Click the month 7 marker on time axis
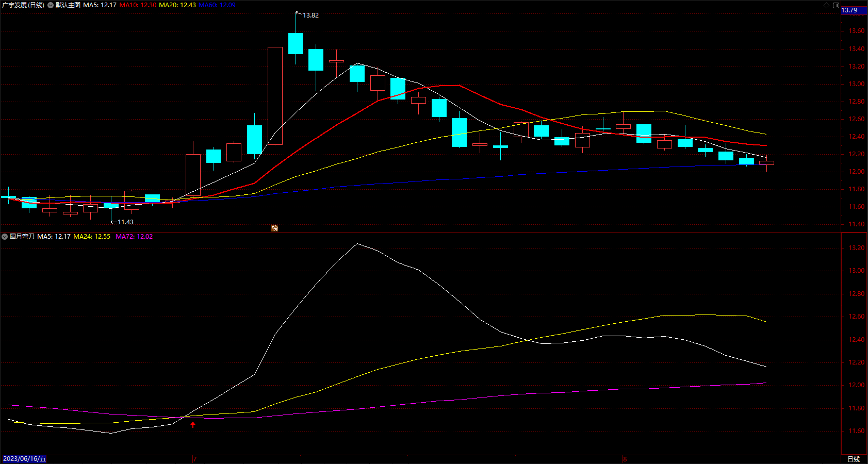 coord(195,459)
